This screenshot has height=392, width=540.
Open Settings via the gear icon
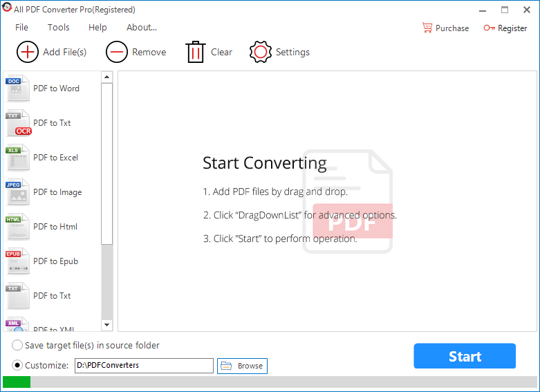click(x=261, y=52)
